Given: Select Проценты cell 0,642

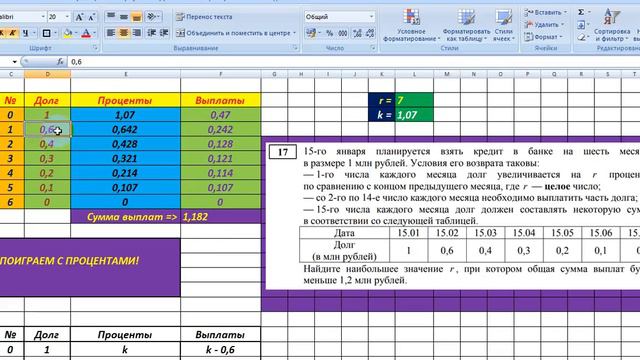Looking at the screenshot, I should [125, 129].
